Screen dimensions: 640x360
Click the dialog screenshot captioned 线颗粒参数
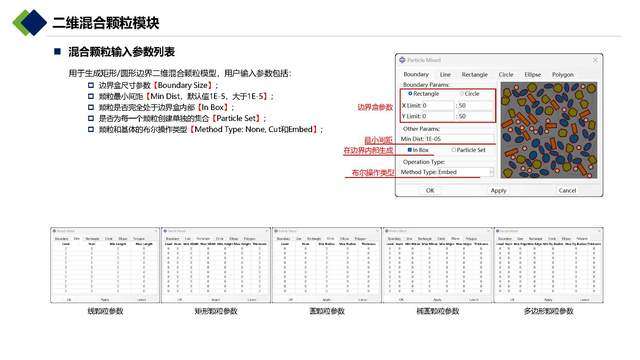(105, 265)
